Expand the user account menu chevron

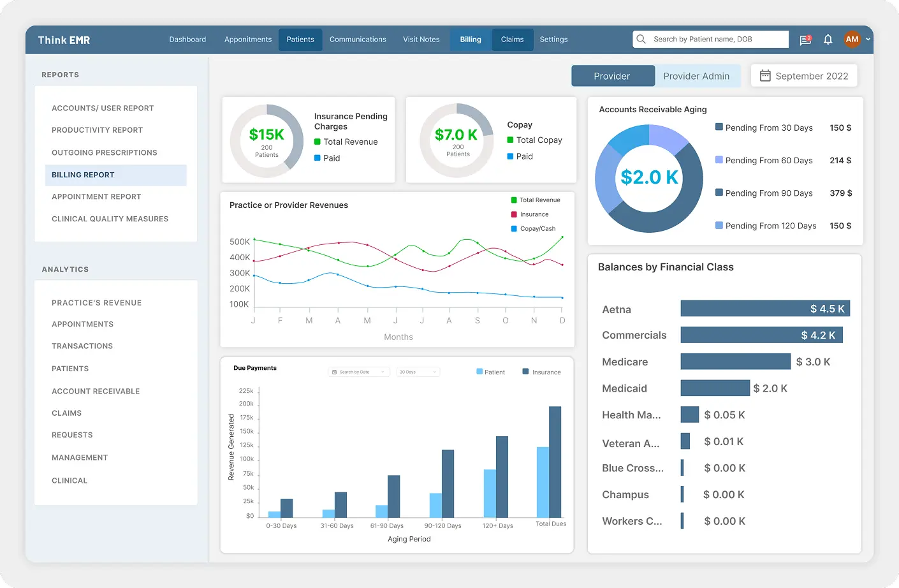867,39
